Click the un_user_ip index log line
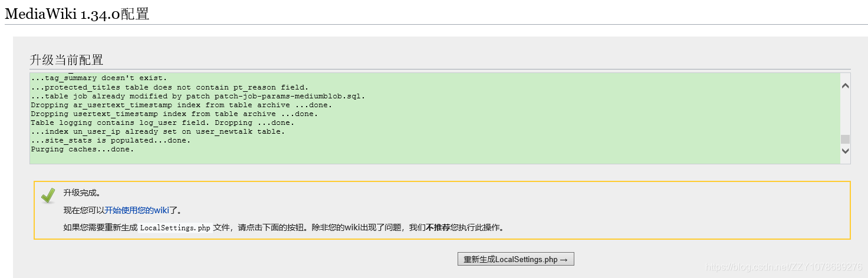Image resolution: width=868 pixels, height=278 pixels. (158, 131)
